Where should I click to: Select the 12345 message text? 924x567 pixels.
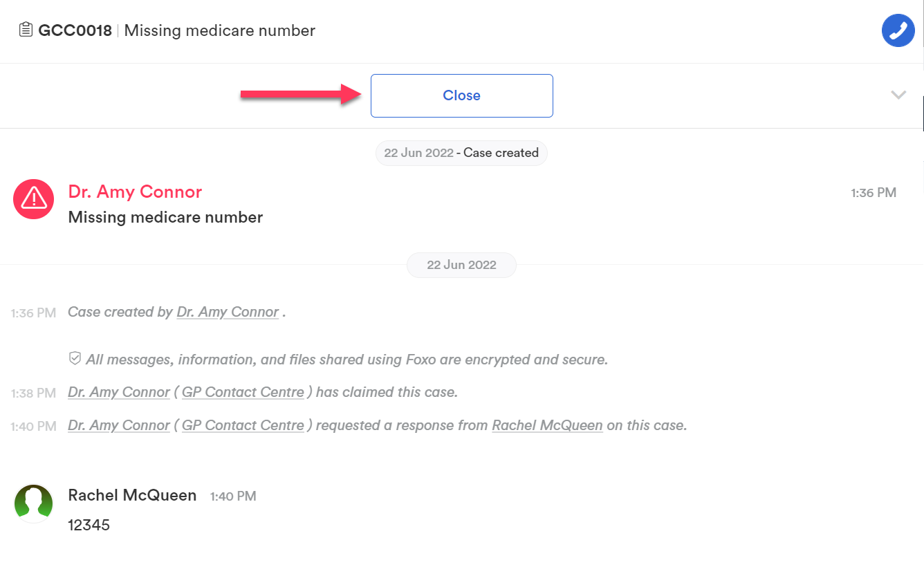click(89, 525)
